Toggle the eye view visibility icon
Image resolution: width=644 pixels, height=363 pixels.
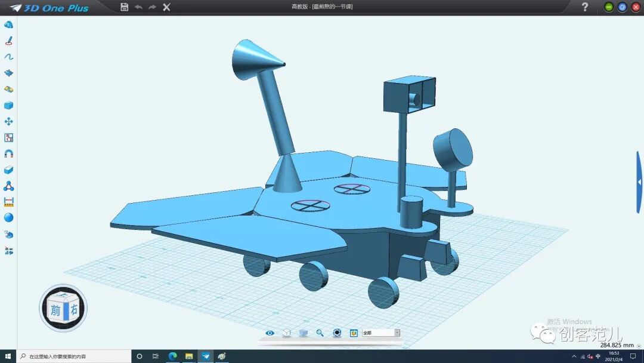[270, 333]
